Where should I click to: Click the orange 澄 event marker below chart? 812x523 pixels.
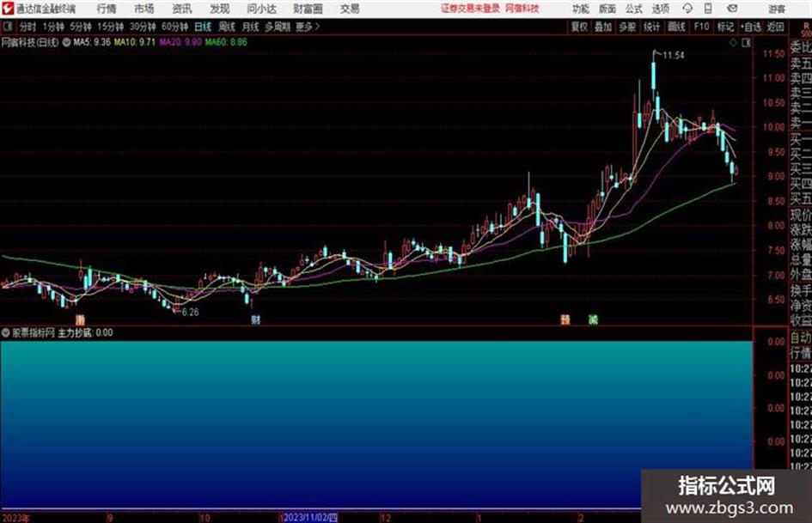(x=80, y=319)
